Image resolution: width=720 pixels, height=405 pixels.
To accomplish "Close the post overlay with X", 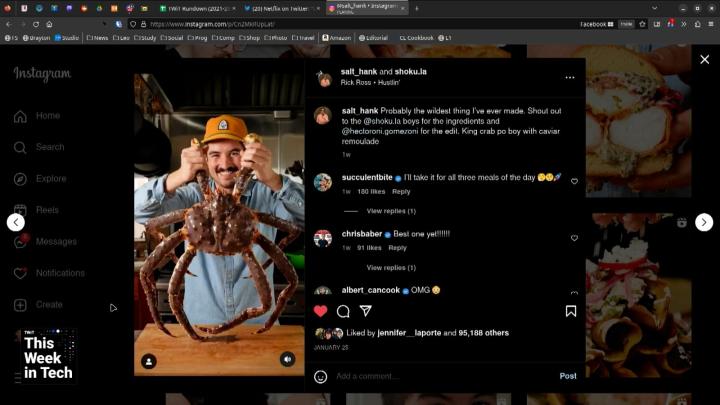I will pos(704,60).
